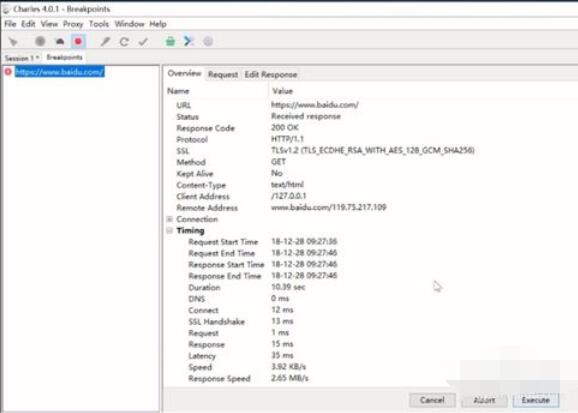Expand the Connection section
The image size is (578, 413).
click(170, 219)
